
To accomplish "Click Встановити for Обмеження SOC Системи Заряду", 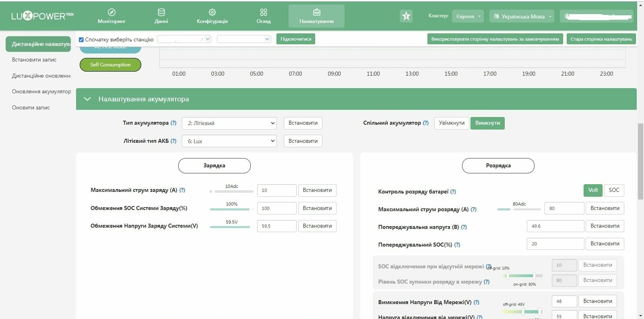I will coord(317,208).
